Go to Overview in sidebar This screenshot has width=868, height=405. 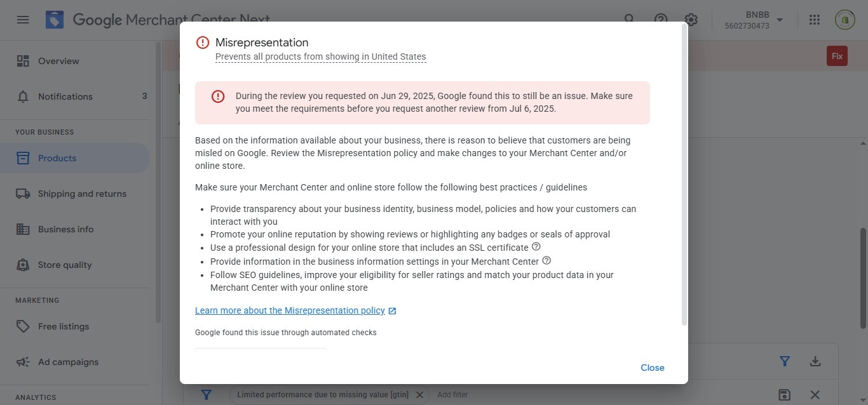pyautogui.click(x=58, y=61)
